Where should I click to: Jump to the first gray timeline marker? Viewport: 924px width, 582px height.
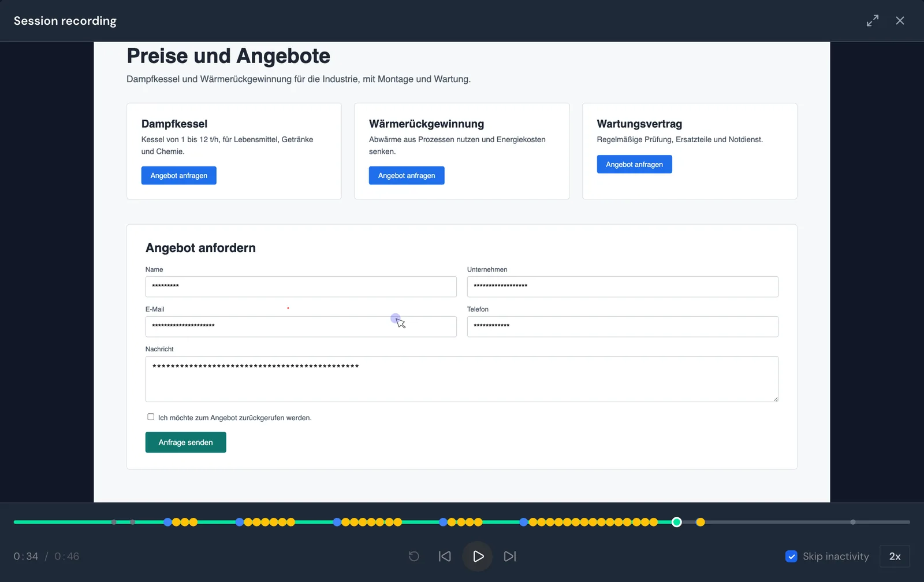[114, 522]
